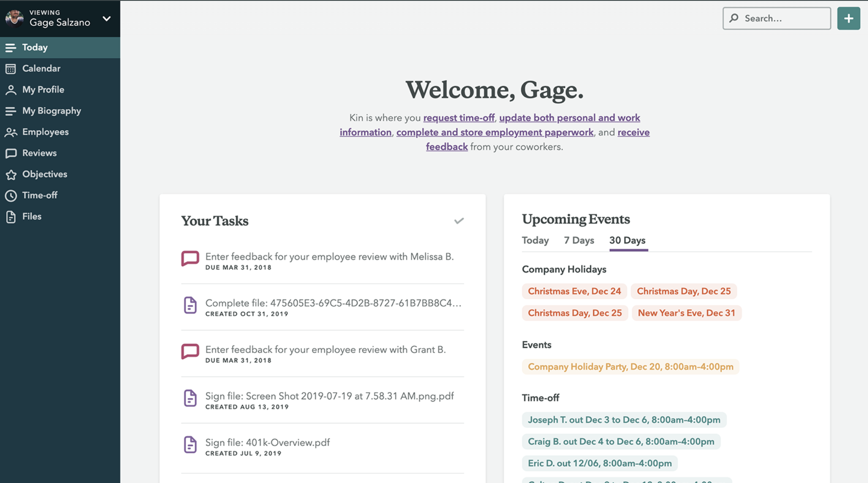Select the Objectives star icon

[x=11, y=174]
